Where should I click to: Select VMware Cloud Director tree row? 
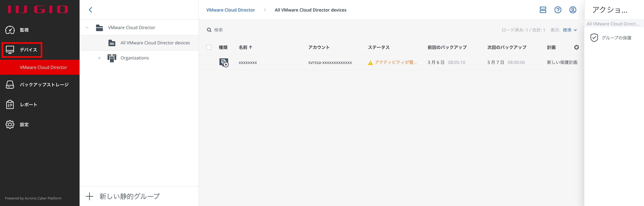(x=139, y=28)
